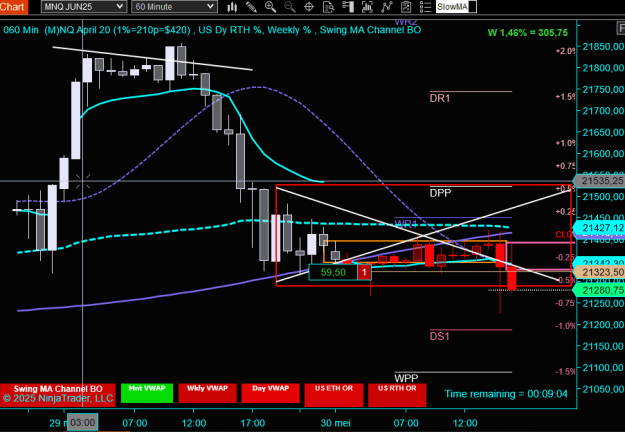The width and height of the screenshot is (625, 432).
Task: Toggle the green Mnt VWAP button
Action: point(147,393)
